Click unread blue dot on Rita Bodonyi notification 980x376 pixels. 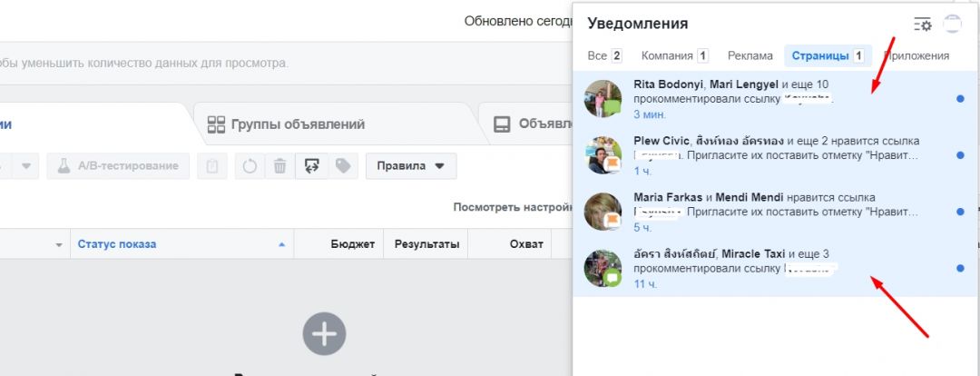[960, 99]
